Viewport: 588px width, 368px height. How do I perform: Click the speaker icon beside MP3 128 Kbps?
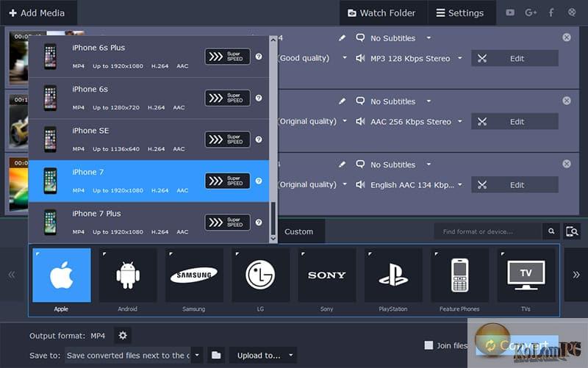click(x=360, y=59)
